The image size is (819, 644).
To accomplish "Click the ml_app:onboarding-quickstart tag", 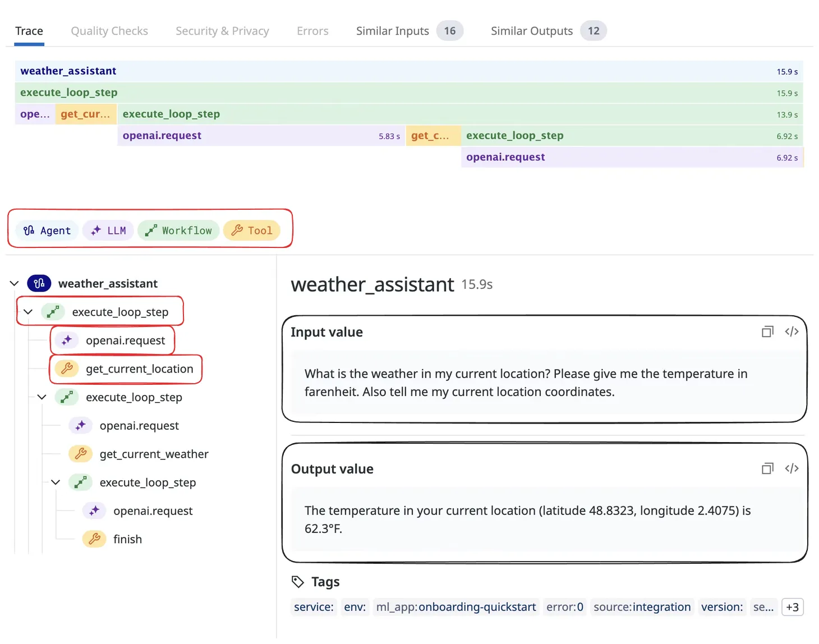I will (456, 607).
